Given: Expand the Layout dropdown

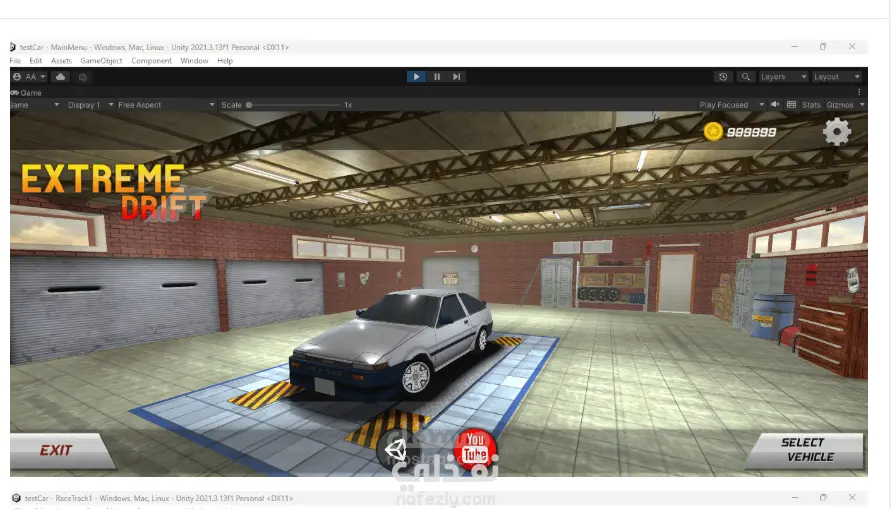Looking at the screenshot, I should [836, 77].
